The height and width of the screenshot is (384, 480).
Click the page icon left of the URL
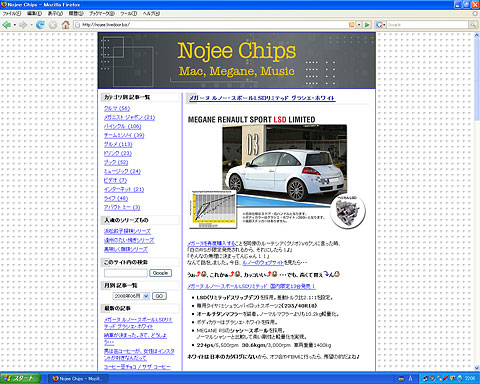coord(77,25)
